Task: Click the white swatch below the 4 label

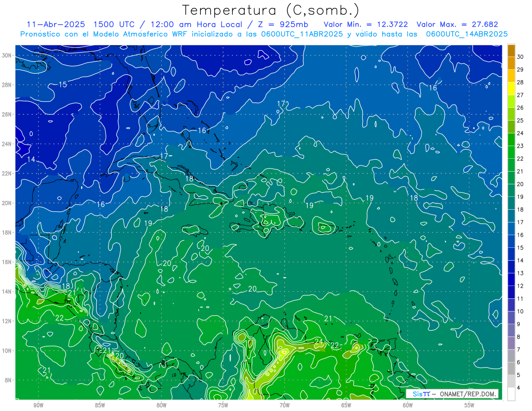Action: [x=511, y=394]
